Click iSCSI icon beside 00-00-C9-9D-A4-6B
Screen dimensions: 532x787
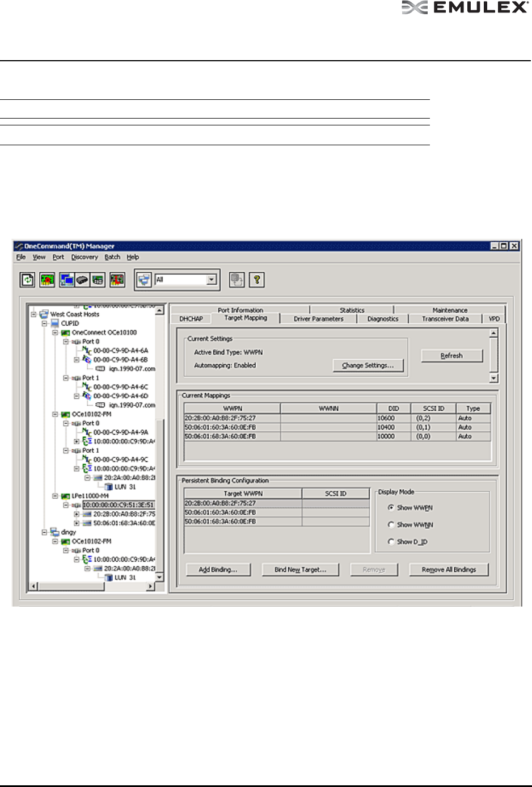[87, 359]
